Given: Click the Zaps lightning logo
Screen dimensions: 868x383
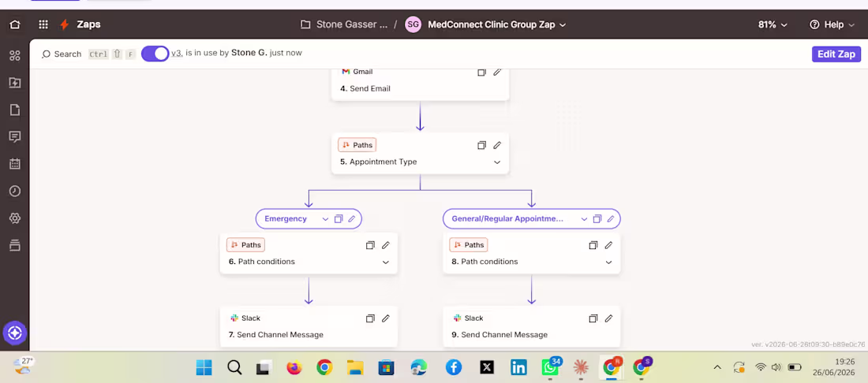Looking at the screenshot, I should (x=64, y=24).
